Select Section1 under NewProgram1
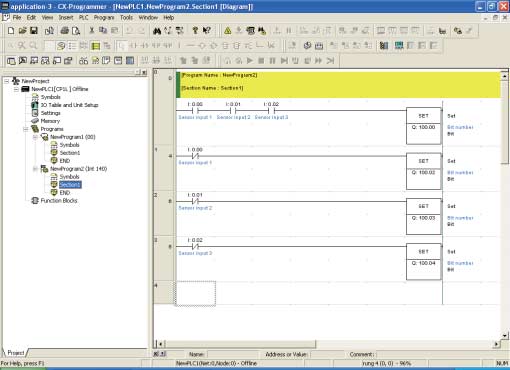Screen dimensions: 510x370 pyautogui.click(x=70, y=153)
